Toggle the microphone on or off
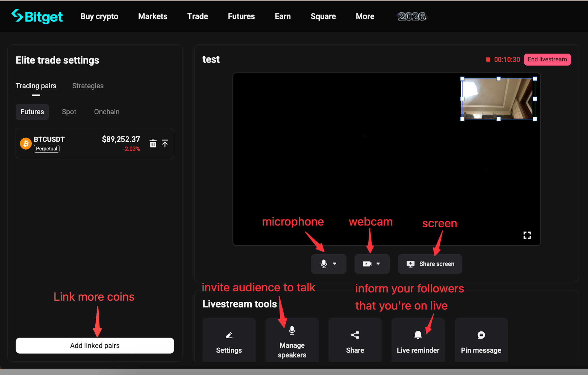Viewport: 588px width, 375px height. (324, 264)
